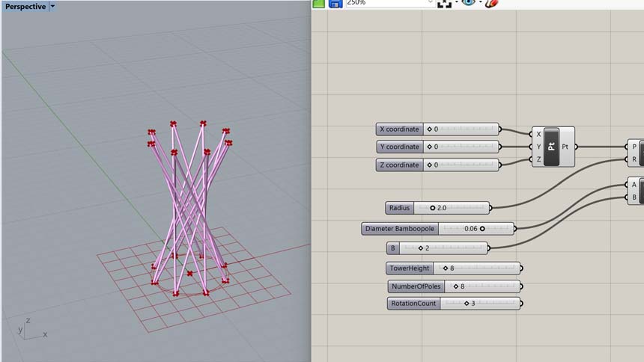Select the Diameter Bamboopole slider label
Viewport: 644px width, 362px height.
[x=400, y=229]
